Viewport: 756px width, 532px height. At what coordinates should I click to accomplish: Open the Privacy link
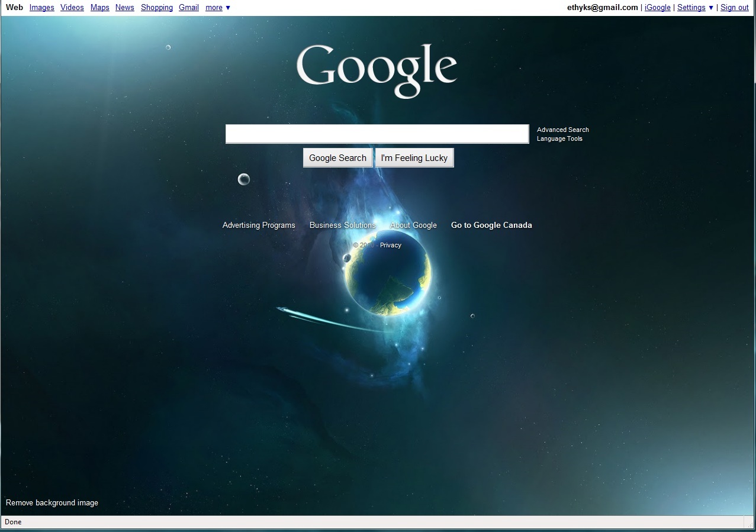(391, 245)
